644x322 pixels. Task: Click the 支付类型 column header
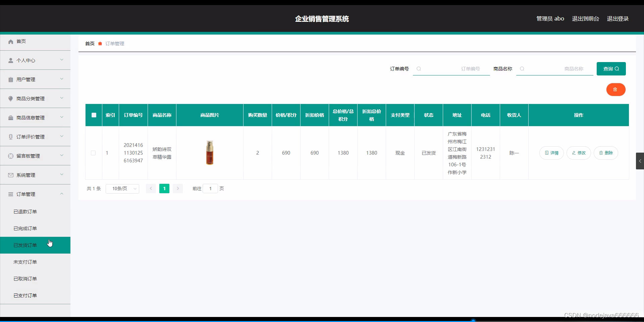tap(400, 115)
